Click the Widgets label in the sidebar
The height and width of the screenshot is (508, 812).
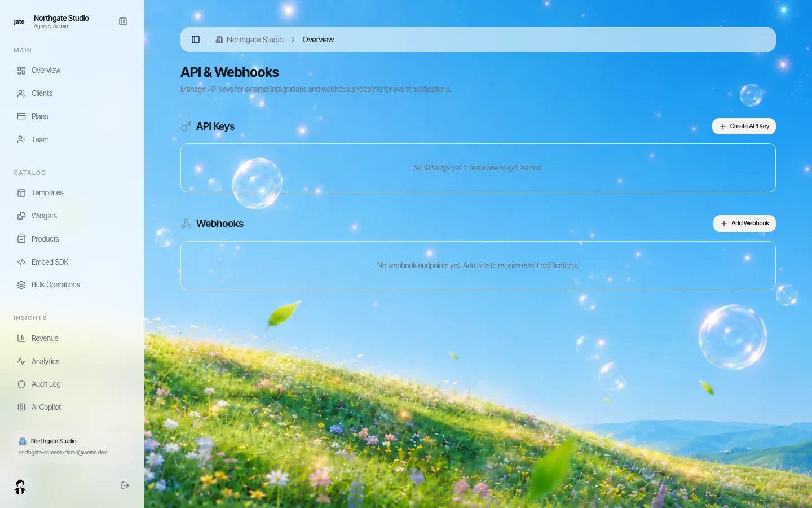pyautogui.click(x=44, y=216)
